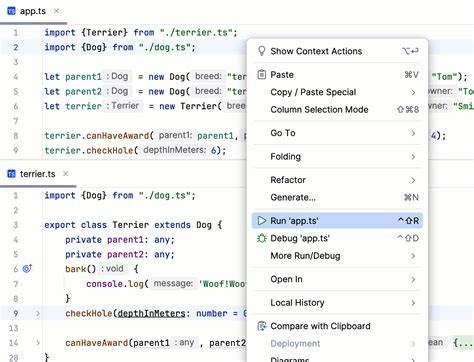Image resolution: width=474 pixels, height=362 pixels.
Task: Open the Go To submenu
Action: click(x=337, y=133)
